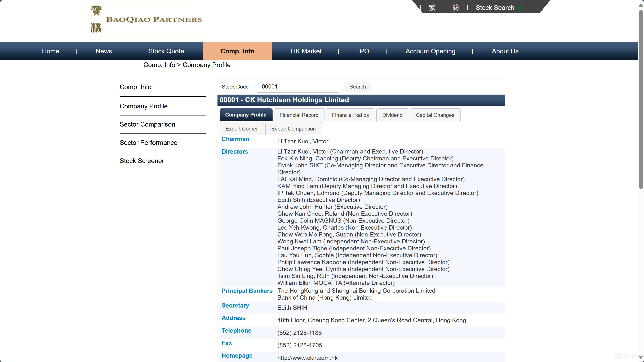Viewport: 644px width, 362px height.
Task: Select the News navigation icon
Action: click(x=104, y=51)
